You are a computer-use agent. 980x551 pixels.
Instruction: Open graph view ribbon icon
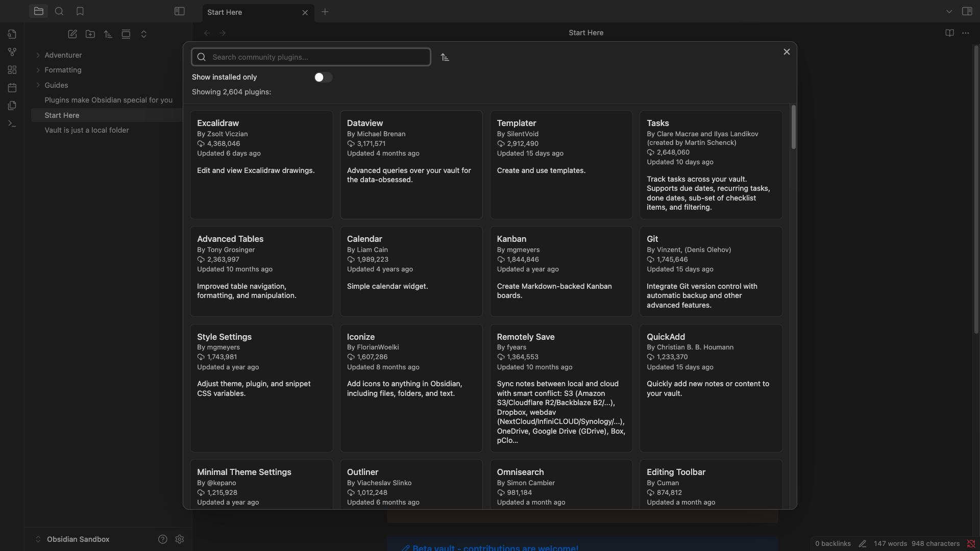click(x=12, y=52)
